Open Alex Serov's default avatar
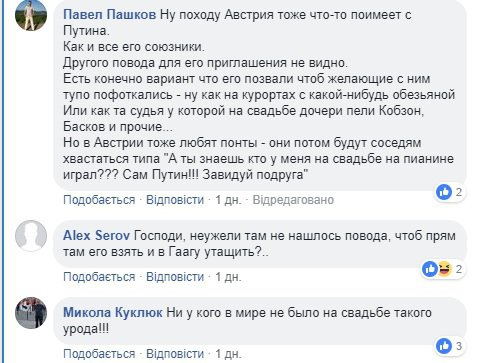The height and width of the screenshot is (363, 497). [x=31, y=236]
